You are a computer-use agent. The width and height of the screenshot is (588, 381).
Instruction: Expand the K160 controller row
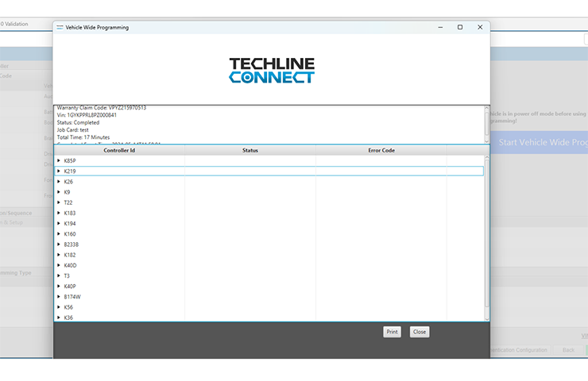click(x=59, y=234)
